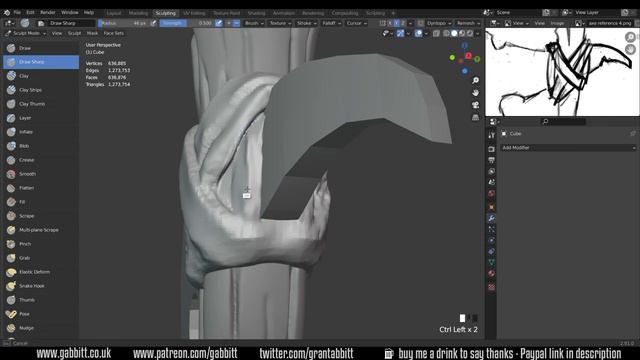640x360 pixels.
Task: Open the Modifier properties wrench tab
Action: (491, 218)
